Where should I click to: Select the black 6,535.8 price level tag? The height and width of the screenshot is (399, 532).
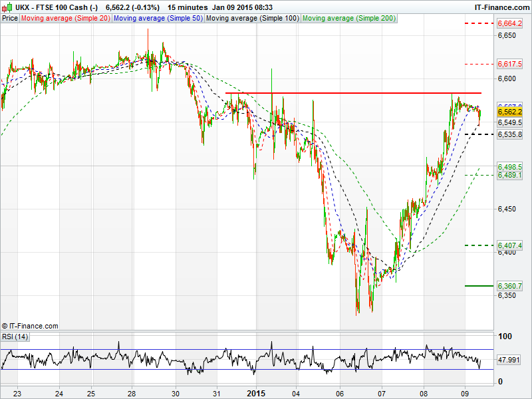coord(509,134)
